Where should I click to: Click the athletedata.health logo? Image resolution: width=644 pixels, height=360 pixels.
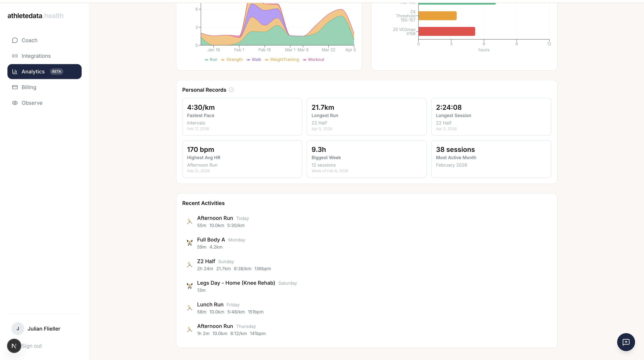pyautogui.click(x=35, y=16)
